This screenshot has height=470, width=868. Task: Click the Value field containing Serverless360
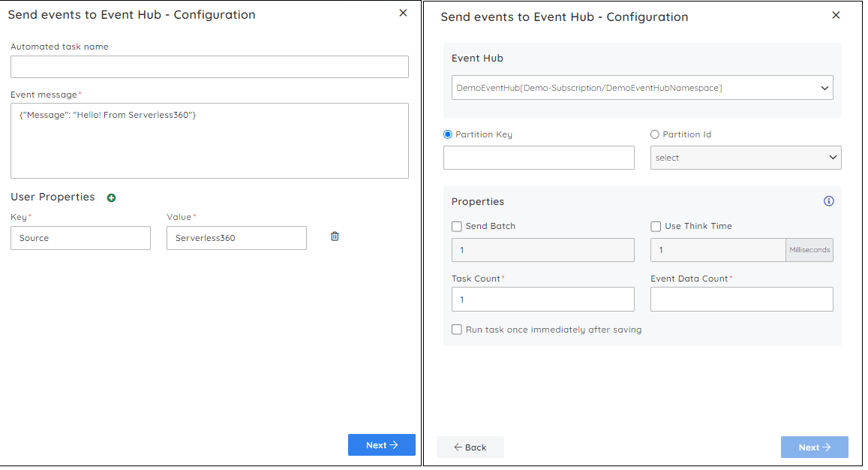click(x=236, y=237)
